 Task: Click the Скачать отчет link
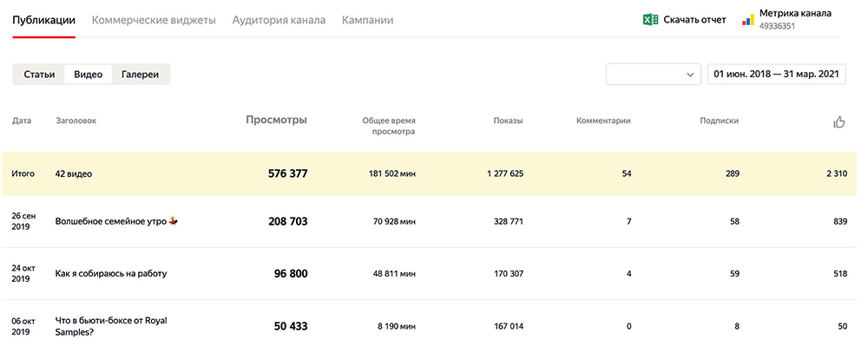(694, 20)
